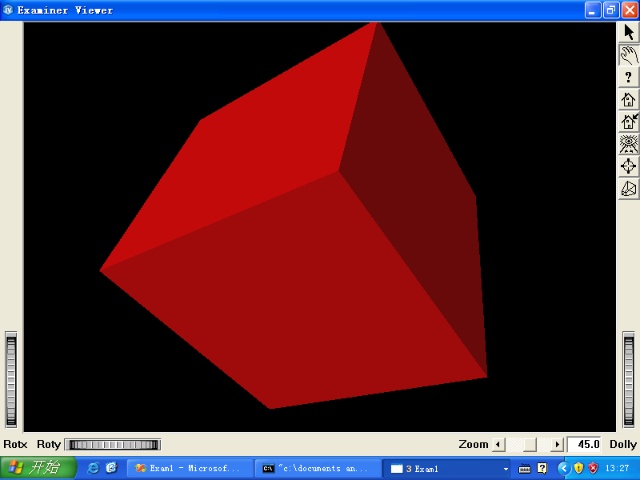Viewport: 640px width, 480px height.
Task: Click the Set Home position icon
Action: pos(629,122)
